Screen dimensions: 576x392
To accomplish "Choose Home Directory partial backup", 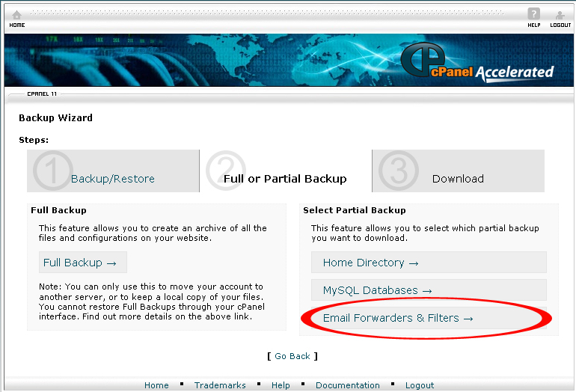I will (x=429, y=263).
